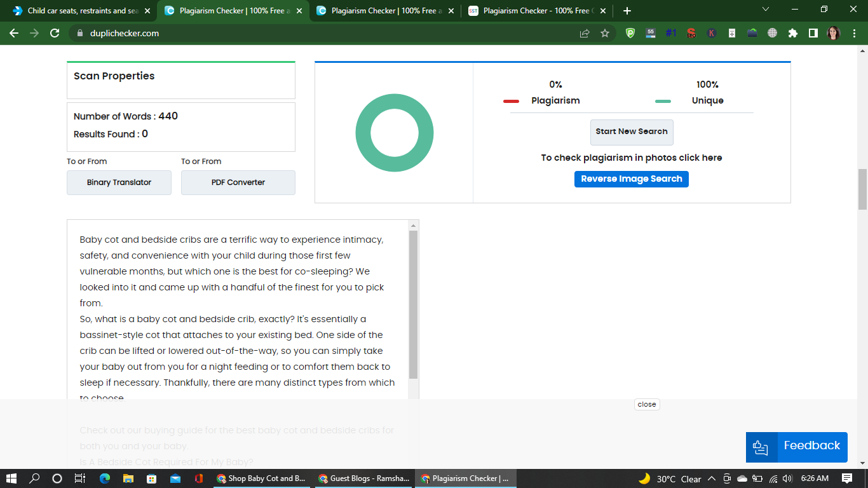This screenshot has height=488, width=868.
Task: Click the scanned text scrollbar thumb
Action: pos(414,305)
